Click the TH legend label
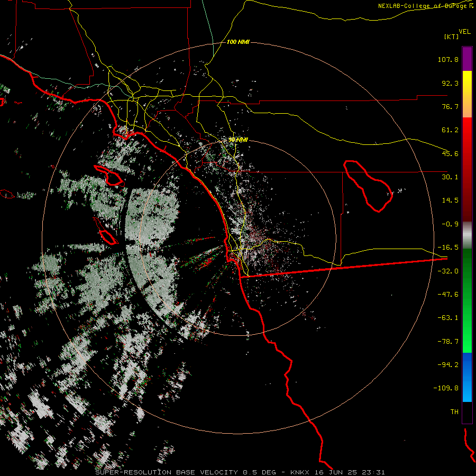The height and width of the screenshot is (476, 476). pyautogui.click(x=454, y=412)
